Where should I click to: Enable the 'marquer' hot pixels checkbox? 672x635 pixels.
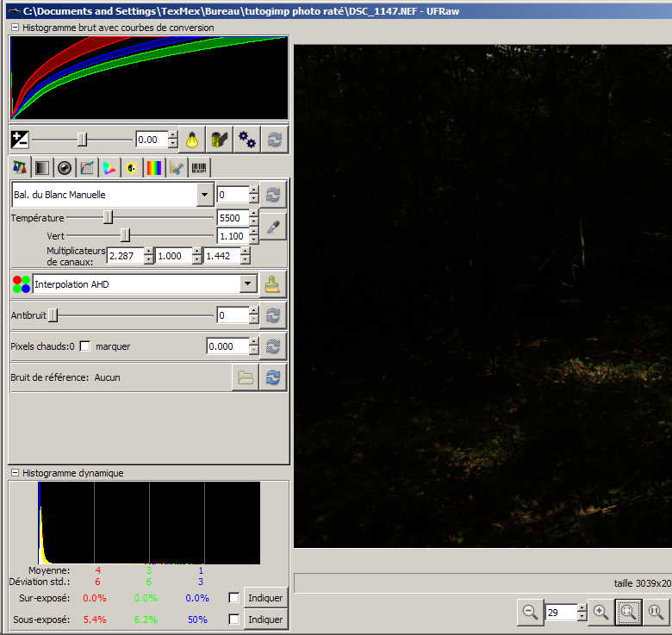[85, 346]
